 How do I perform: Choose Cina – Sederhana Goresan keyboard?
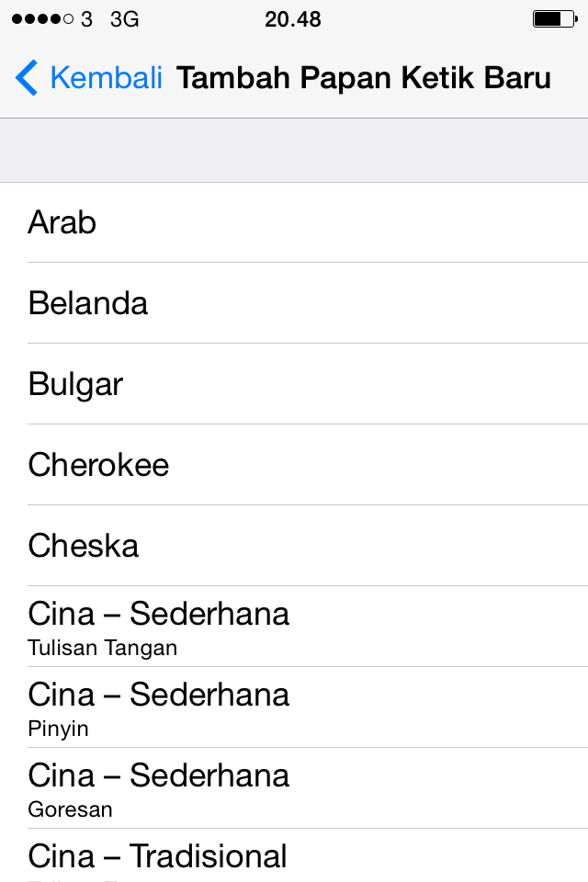[x=294, y=786]
